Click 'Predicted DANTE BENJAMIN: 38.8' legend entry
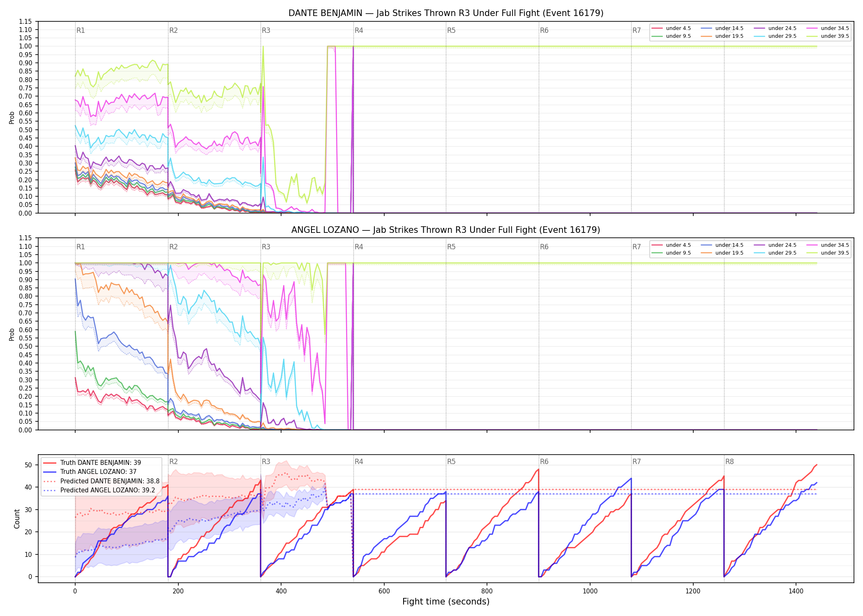 click(101, 481)
